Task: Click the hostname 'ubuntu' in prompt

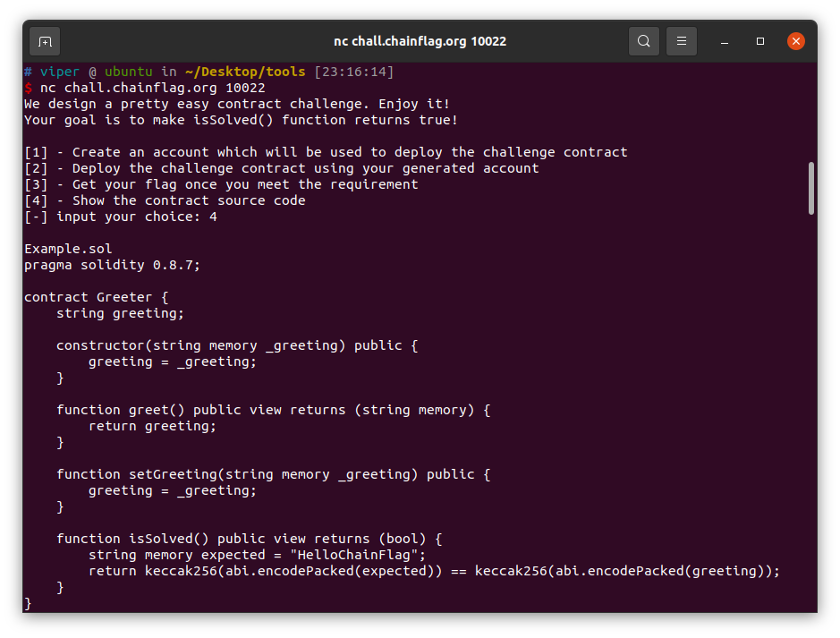Action: click(129, 72)
